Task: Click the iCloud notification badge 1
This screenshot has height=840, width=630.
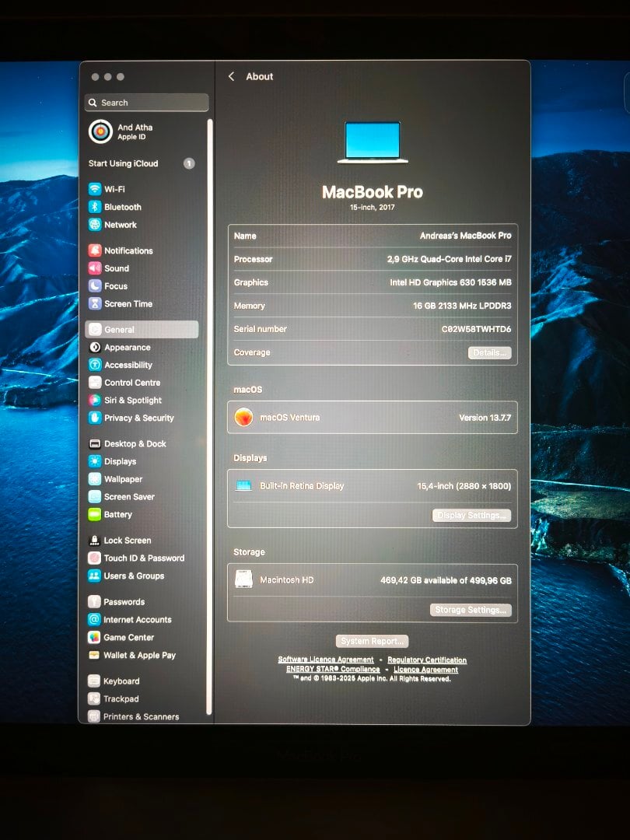Action: click(189, 163)
